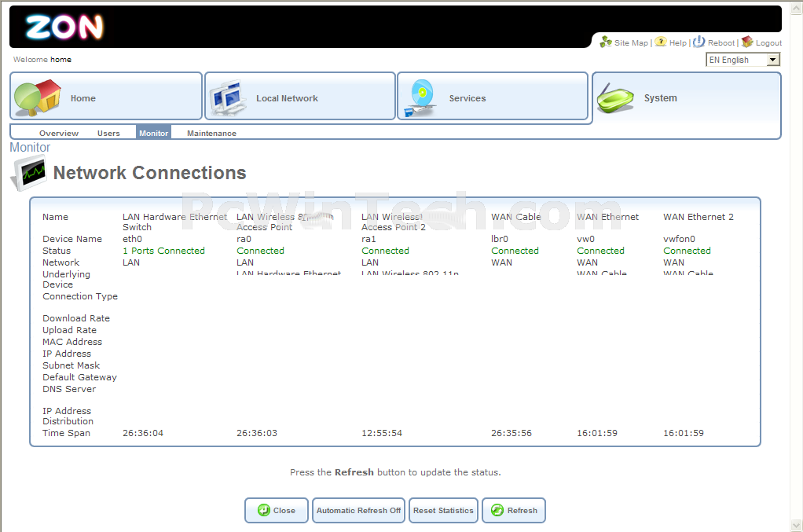Click the WAN Cable column name

516,217
